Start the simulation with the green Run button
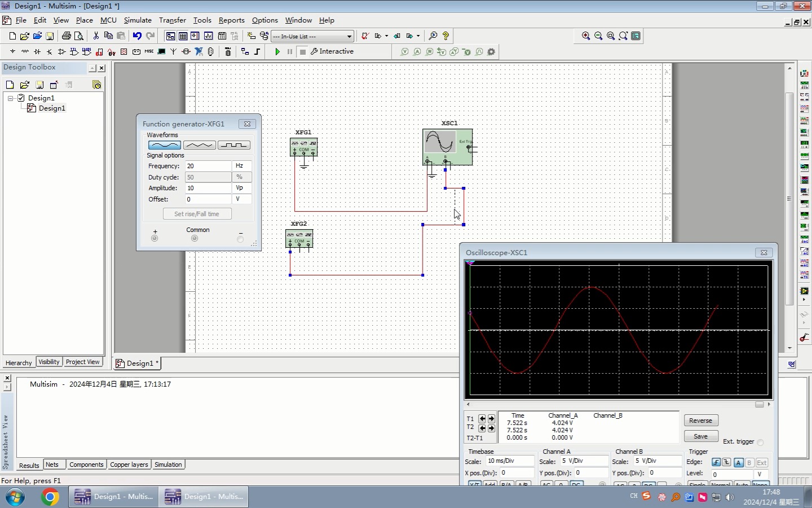812x508 pixels. tap(277, 52)
